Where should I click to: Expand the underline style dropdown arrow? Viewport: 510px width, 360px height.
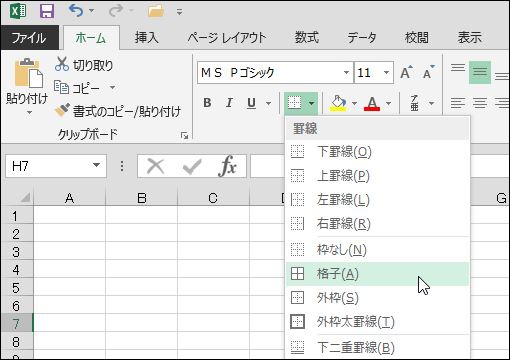[x=269, y=103]
